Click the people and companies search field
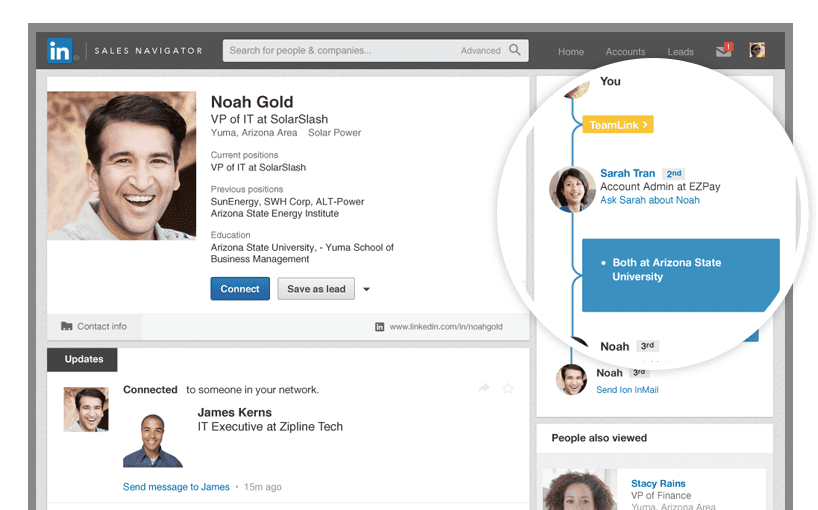Image resolution: width=818 pixels, height=510 pixels. 340,50
